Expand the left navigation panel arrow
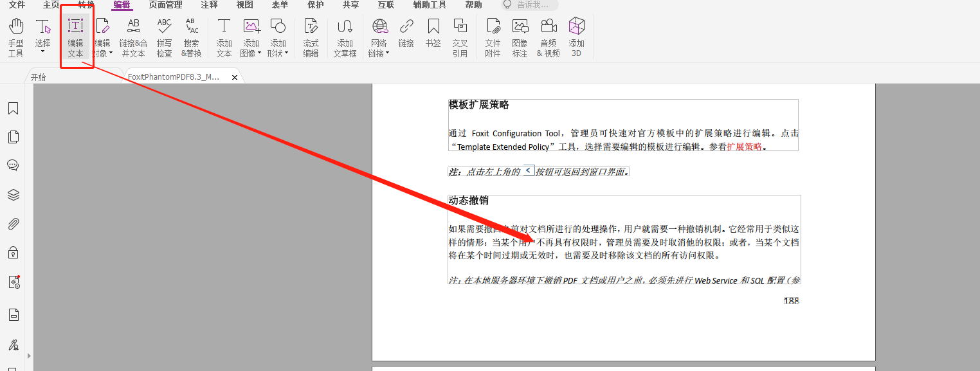 coord(28,356)
